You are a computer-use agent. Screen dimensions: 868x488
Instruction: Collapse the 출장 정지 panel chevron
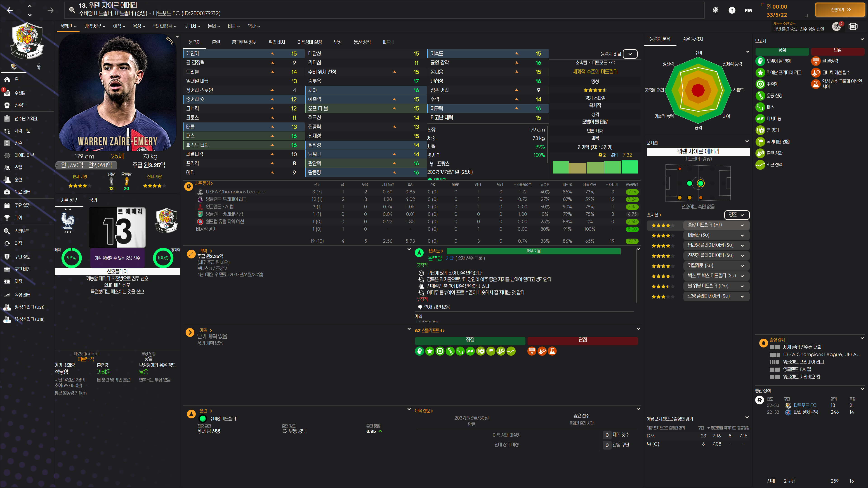(862, 338)
